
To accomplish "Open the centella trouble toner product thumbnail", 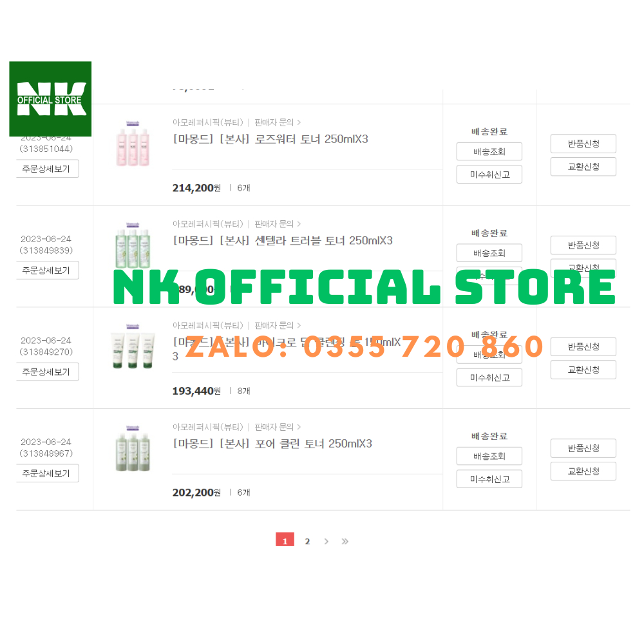I will [x=133, y=245].
